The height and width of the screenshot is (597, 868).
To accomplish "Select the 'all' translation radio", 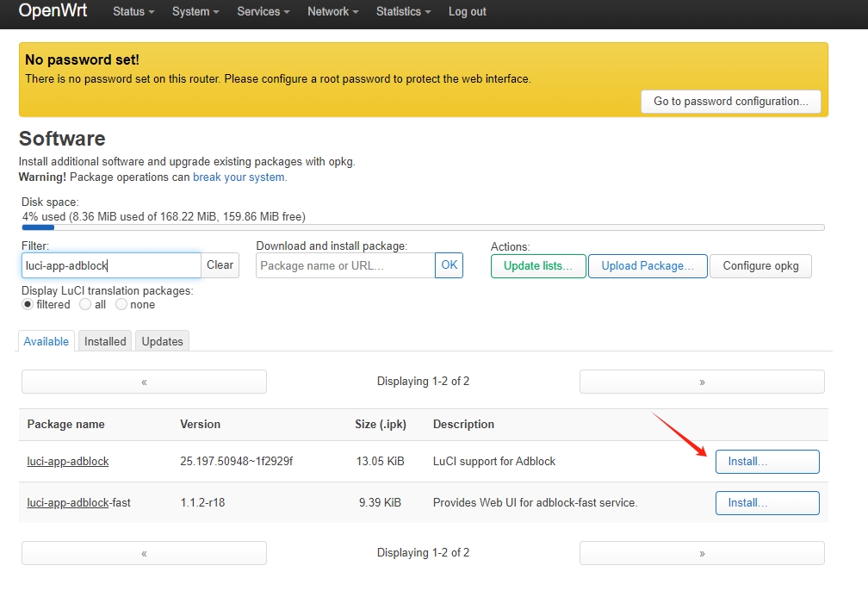I will tap(85, 305).
